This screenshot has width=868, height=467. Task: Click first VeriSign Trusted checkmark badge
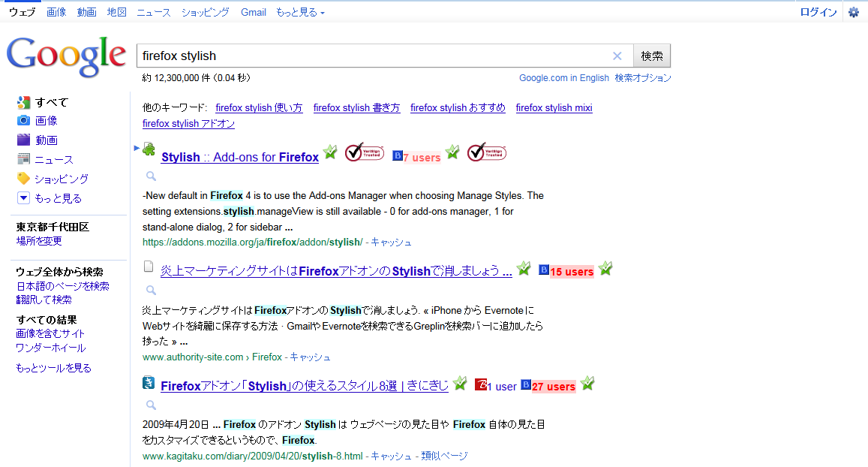(365, 152)
